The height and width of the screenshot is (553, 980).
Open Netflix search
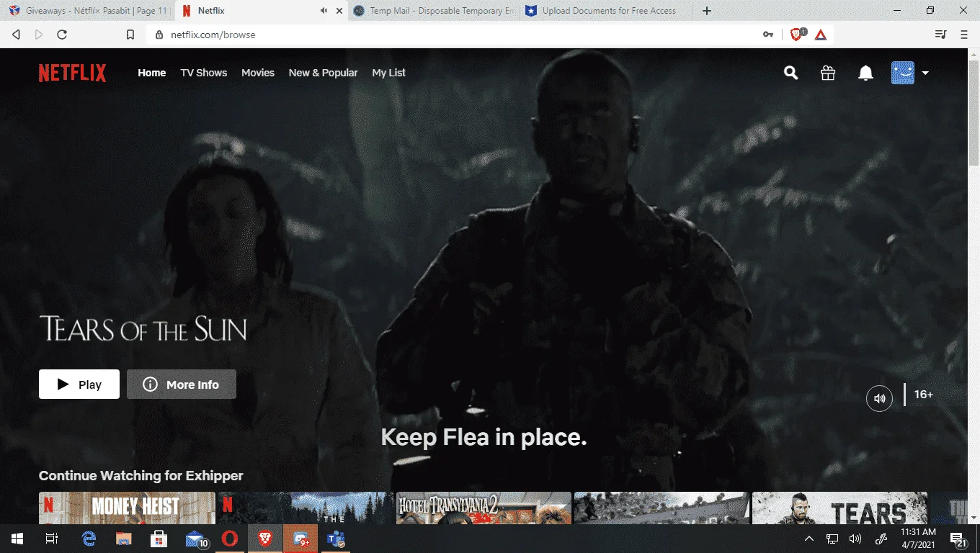(790, 73)
